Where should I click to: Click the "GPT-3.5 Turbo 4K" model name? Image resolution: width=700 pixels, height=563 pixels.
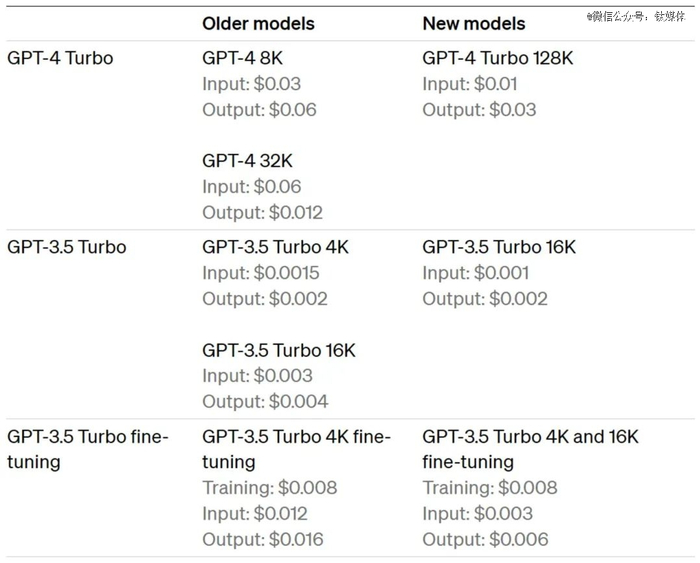coord(275,247)
